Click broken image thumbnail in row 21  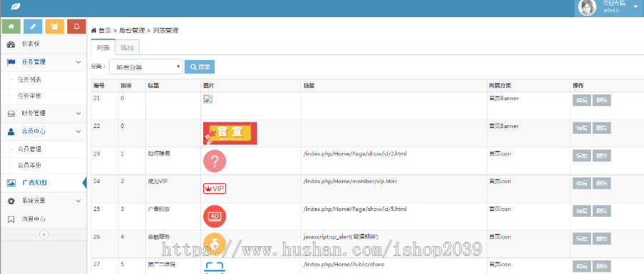coord(208,99)
